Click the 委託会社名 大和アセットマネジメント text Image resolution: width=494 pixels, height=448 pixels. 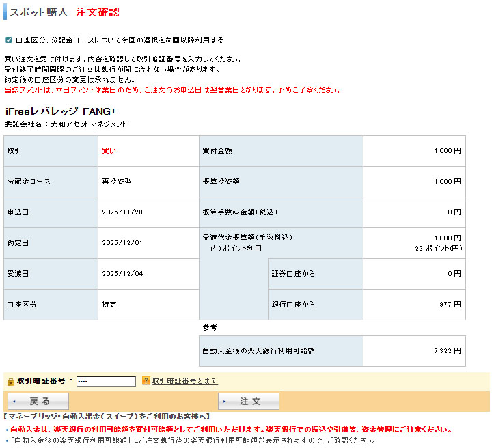66,124
